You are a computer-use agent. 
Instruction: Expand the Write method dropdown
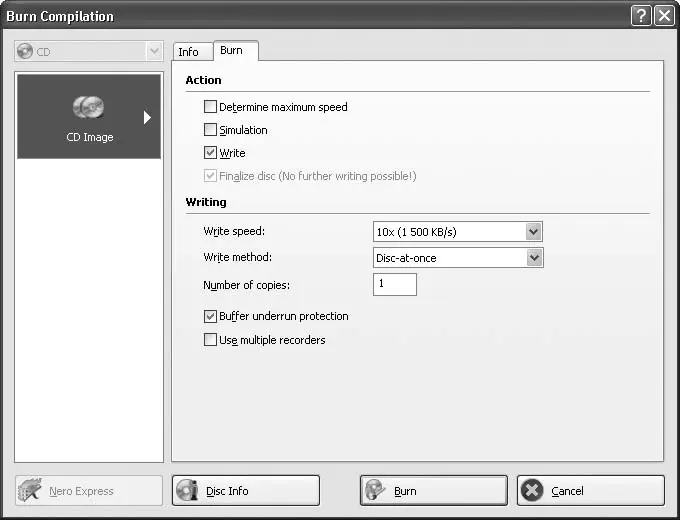(534, 258)
